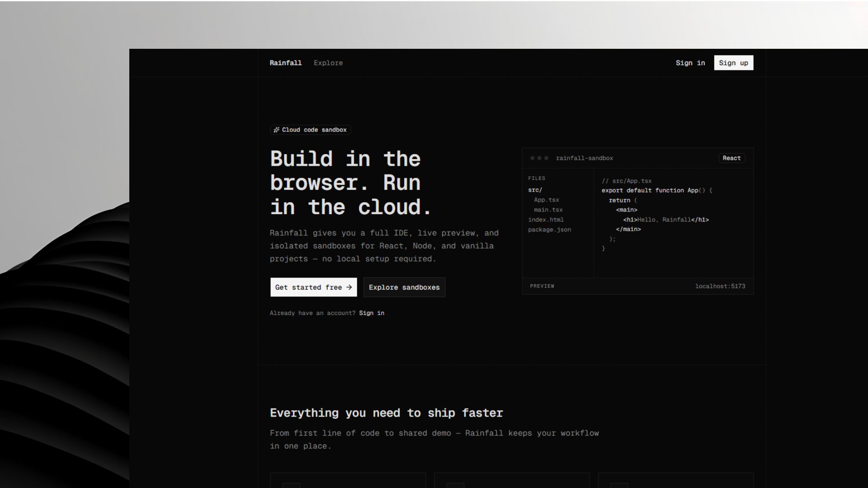Click the Hello, Rainfall h1 code line

pos(666,220)
